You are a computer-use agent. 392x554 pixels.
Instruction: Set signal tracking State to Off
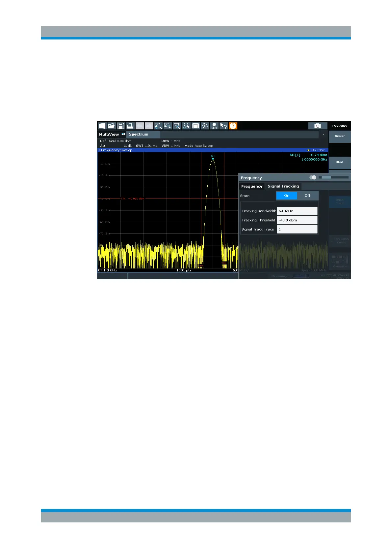click(x=307, y=195)
